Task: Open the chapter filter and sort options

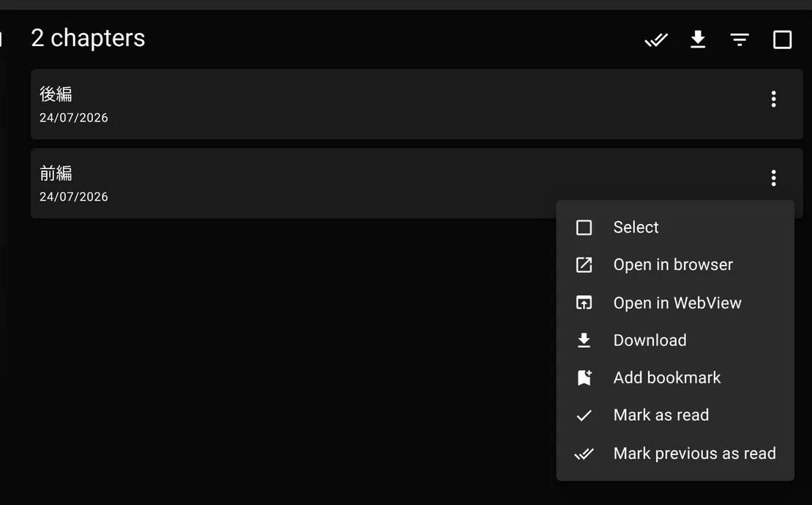Action: 740,40
